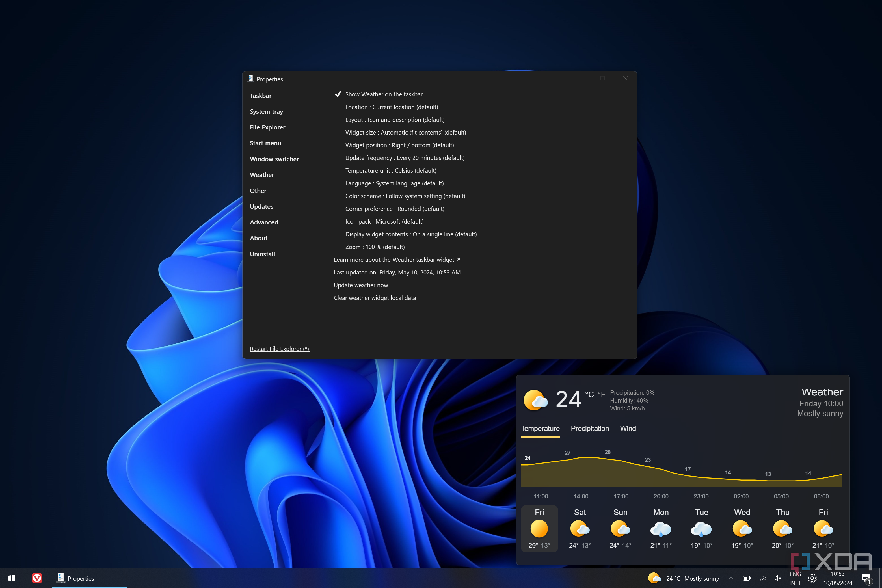Open the System tray settings section
This screenshot has width=882, height=588.
point(266,111)
